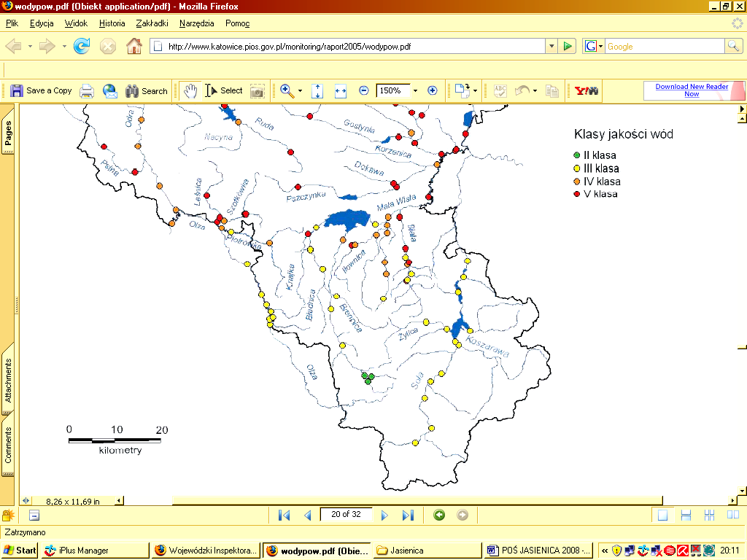Reload the page with the Refresh icon
Image resolution: width=747 pixels, height=560 pixels.
click(x=82, y=46)
